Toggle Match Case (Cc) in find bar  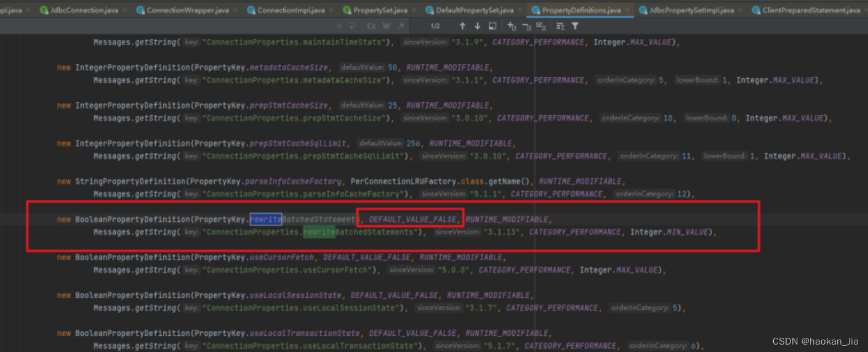coord(371,26)
